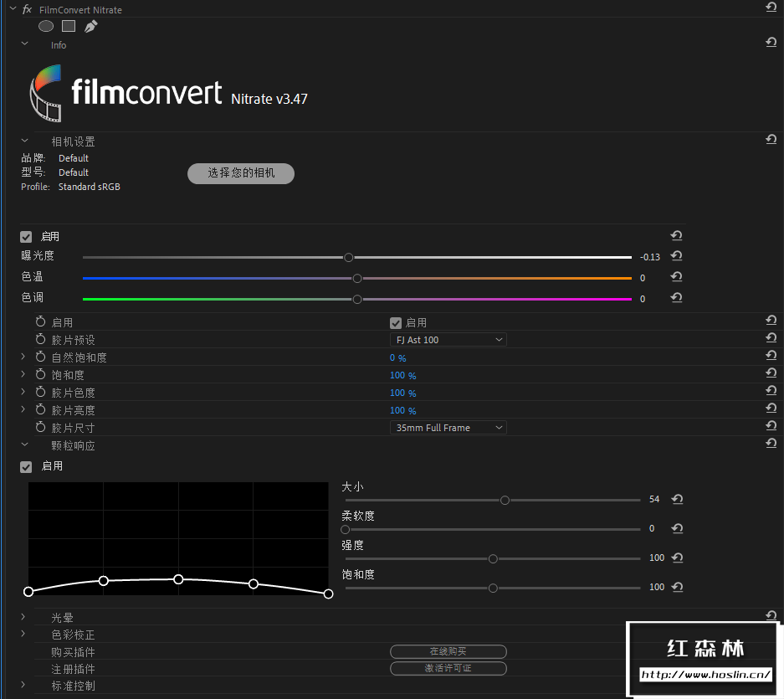Reset the grain 柔软度 slider
The image size is (784, 699).
tap(678, 528)
